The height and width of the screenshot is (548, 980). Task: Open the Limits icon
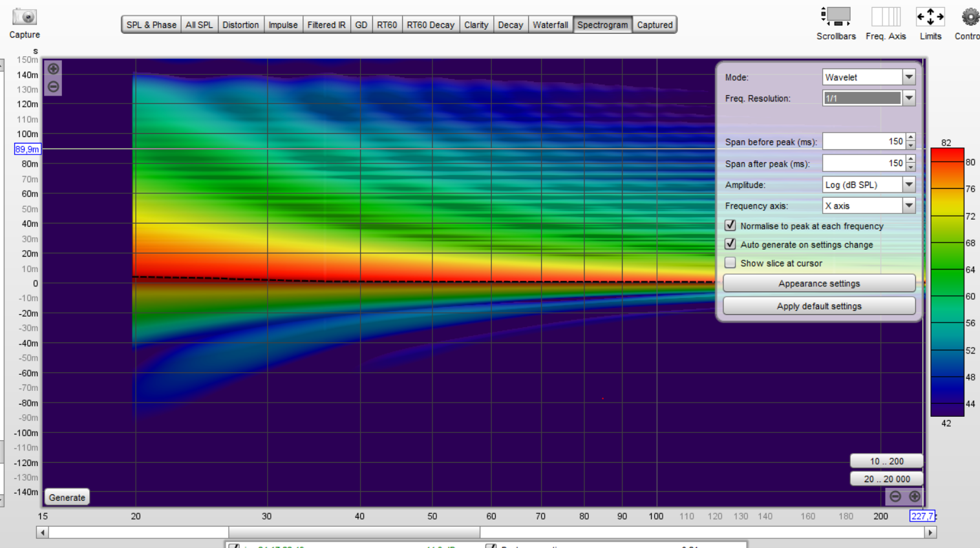930,17
